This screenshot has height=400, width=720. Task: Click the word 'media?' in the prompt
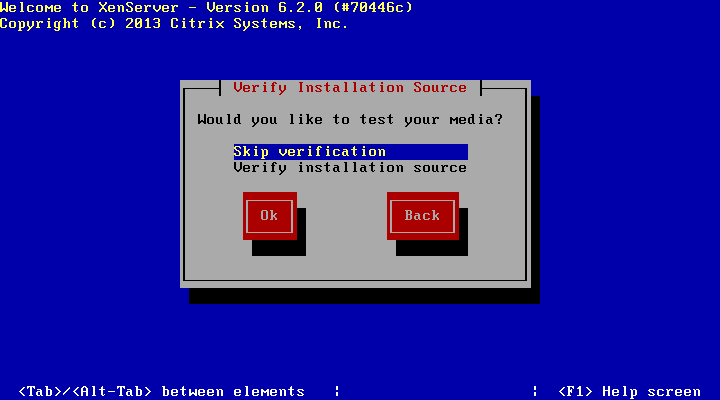[476, 120]
